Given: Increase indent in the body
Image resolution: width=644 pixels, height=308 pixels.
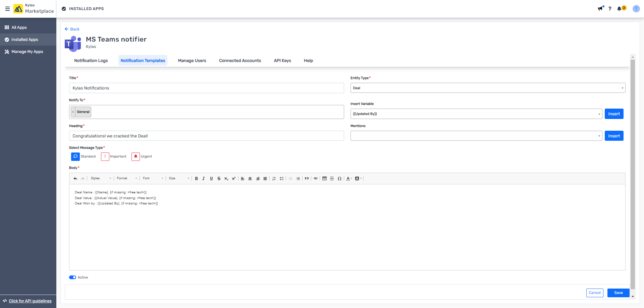Looking at the screenshot, I should point(298,179).
